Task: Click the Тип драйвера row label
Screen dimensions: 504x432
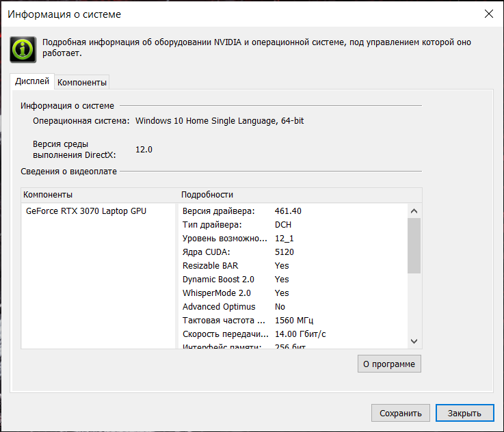Action: [x=212, y=225]
